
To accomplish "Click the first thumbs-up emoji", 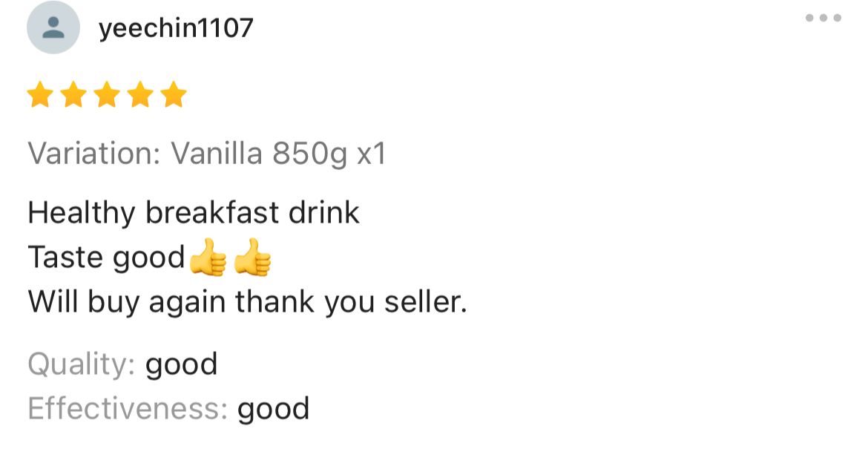I will point(207,258).
